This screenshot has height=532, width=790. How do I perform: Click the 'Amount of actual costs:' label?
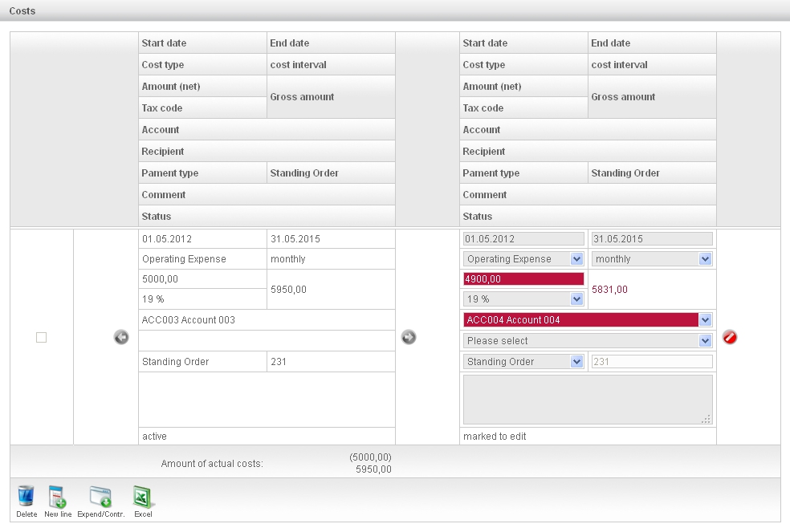[212, 464]
